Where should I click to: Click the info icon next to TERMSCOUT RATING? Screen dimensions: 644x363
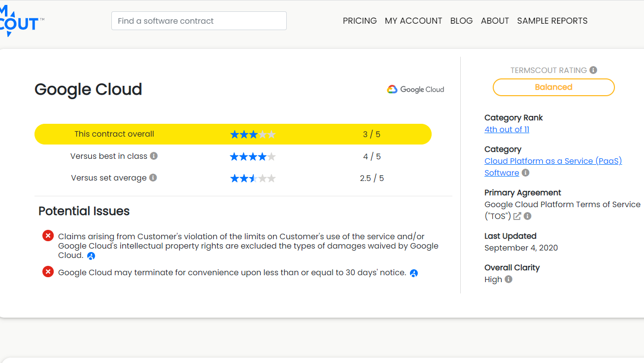[593, 70]
